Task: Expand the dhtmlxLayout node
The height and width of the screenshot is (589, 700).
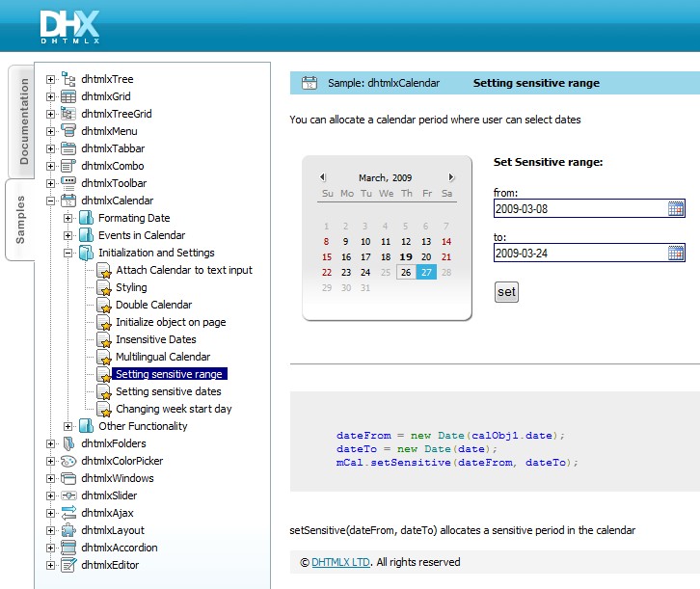Action: [50, 531]
